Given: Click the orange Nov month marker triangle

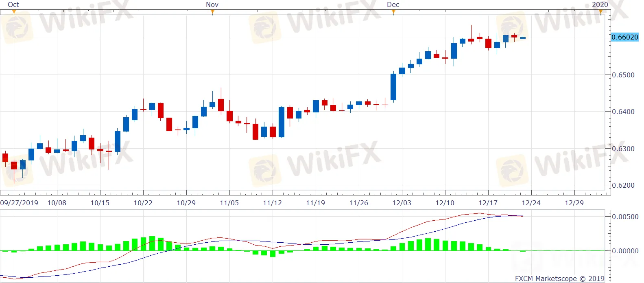Looking at the screenshot, I should coord(212,12).
